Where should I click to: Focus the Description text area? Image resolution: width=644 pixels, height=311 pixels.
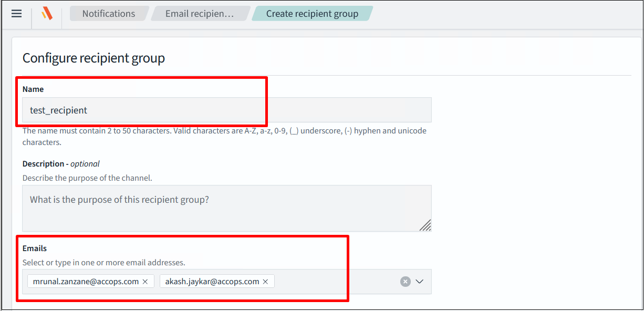click(226, 208)
